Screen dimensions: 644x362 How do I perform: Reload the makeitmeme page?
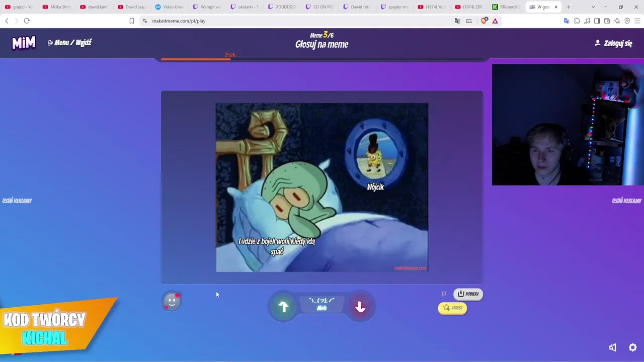pyautogui.click(x=27, y=21)
